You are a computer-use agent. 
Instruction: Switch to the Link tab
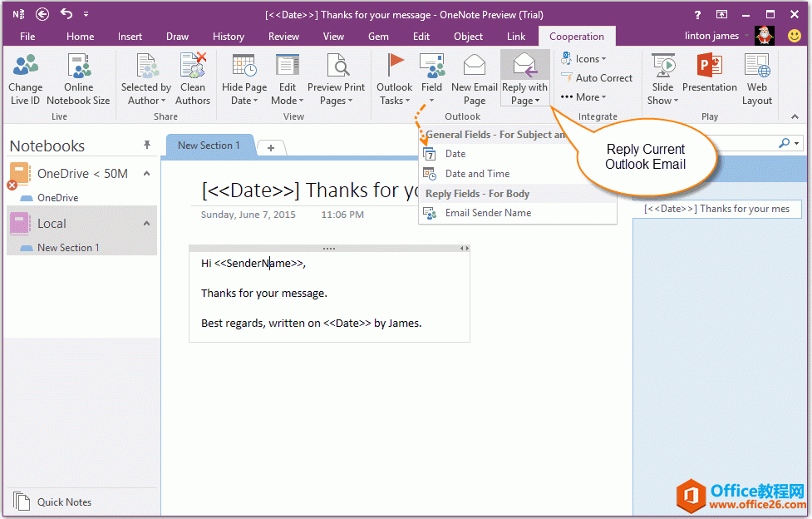[x=516, y=37]
